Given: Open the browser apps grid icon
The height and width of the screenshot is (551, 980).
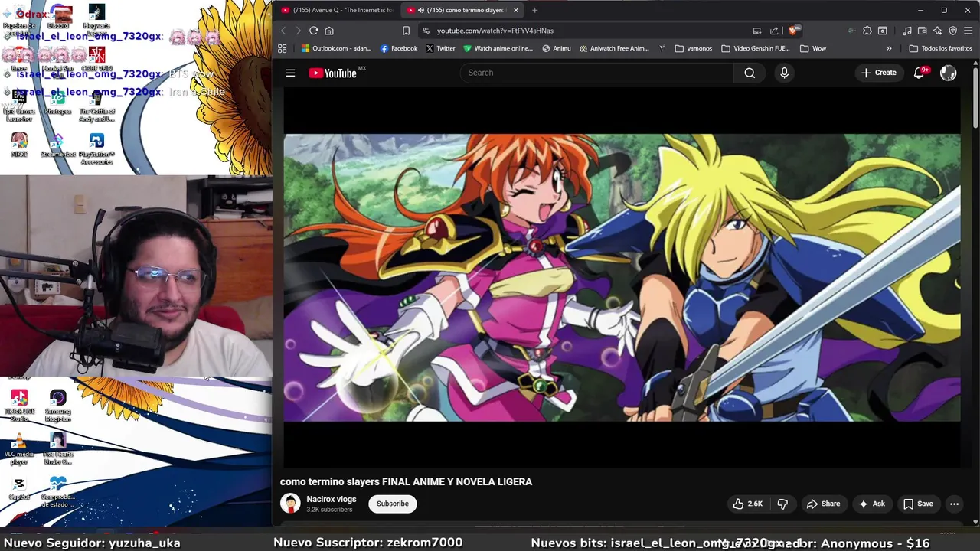Looking at the screenshot, I should click(x=282, y=48).
